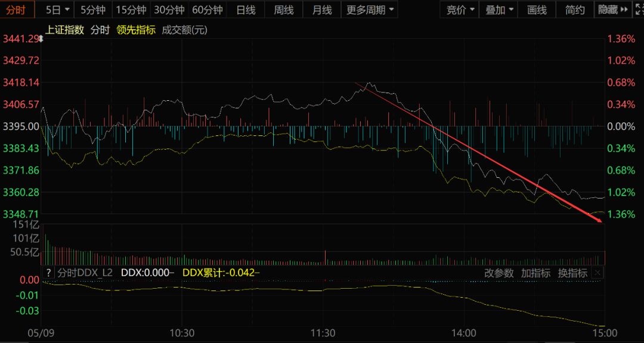
Task: Select the 分时 tab
Action: point(16,10)
